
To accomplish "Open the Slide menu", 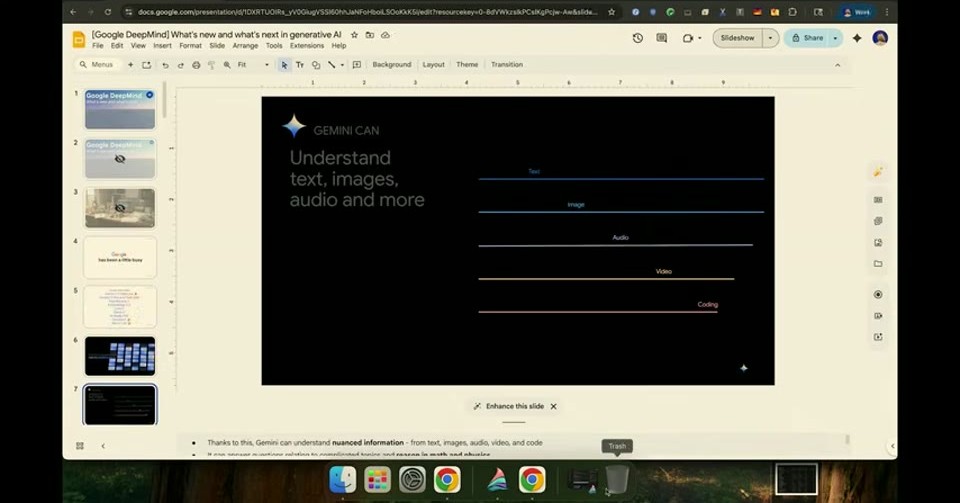I will (217, 46).
